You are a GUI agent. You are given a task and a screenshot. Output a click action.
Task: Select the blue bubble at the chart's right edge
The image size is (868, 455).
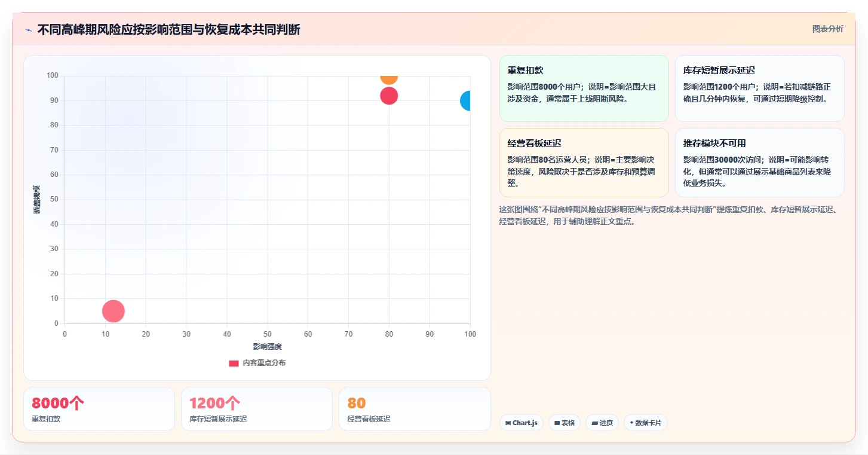click(465, 101)
